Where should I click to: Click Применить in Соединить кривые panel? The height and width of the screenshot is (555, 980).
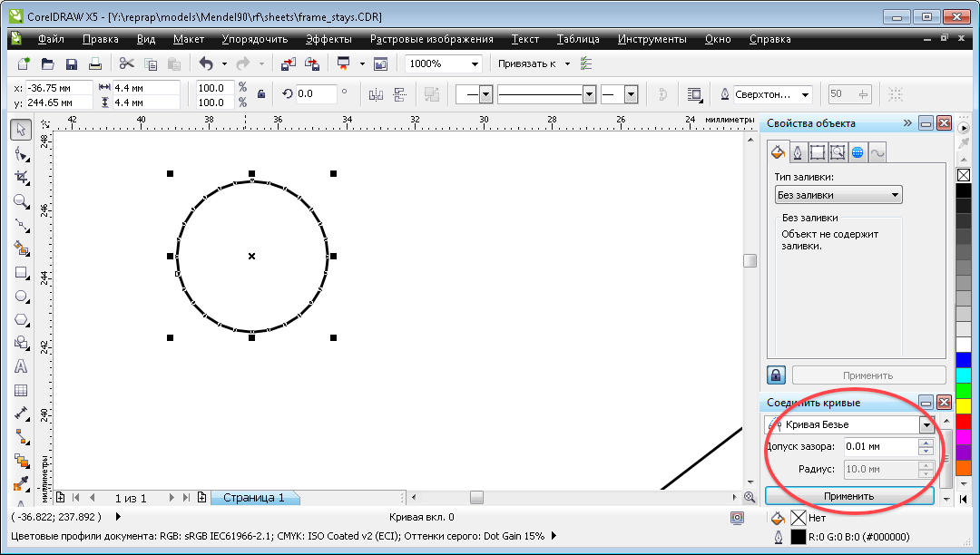[848, 496]
